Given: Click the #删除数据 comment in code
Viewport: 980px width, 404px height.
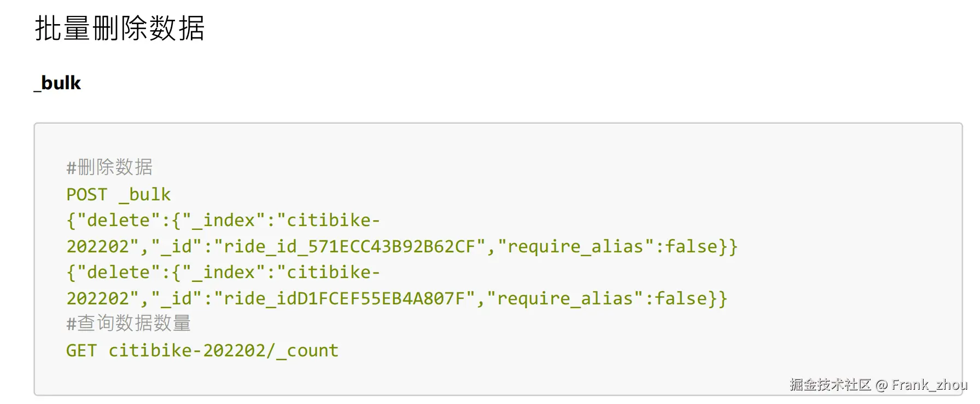Looking at the screenshot, I should point(109,167).
